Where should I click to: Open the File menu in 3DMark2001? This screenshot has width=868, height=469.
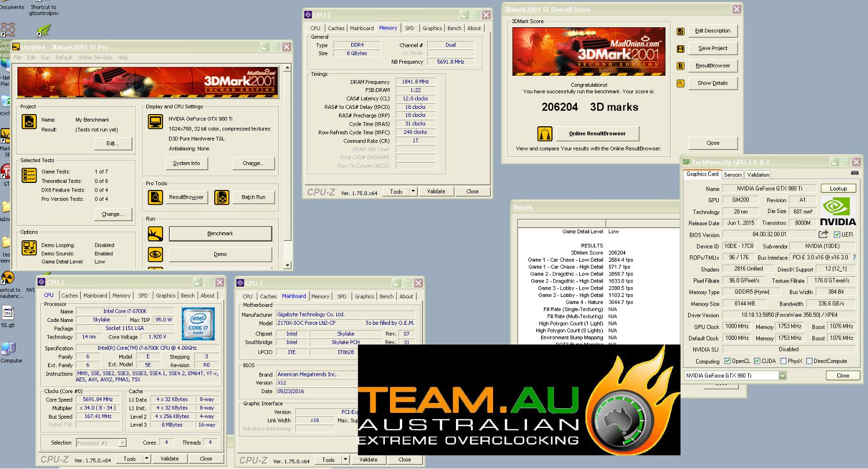[x=17, y=58]
